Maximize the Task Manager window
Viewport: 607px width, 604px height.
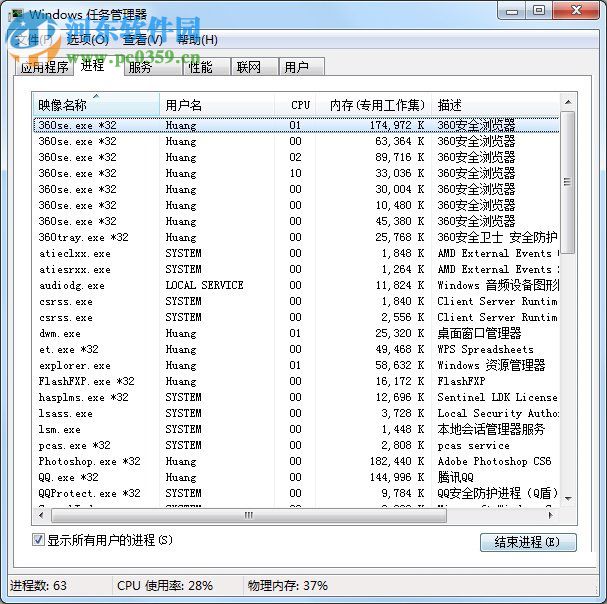tap(539, 10)
